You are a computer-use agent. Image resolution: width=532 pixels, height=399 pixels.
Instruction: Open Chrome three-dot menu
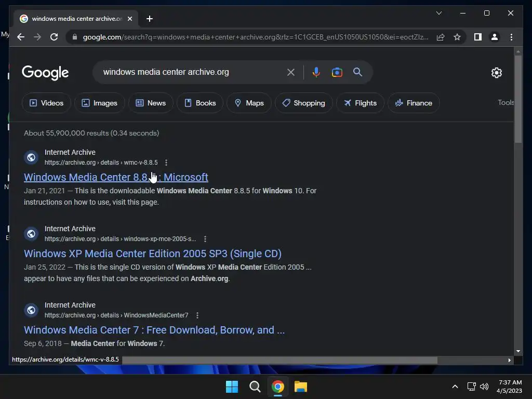tap(511, 37)
